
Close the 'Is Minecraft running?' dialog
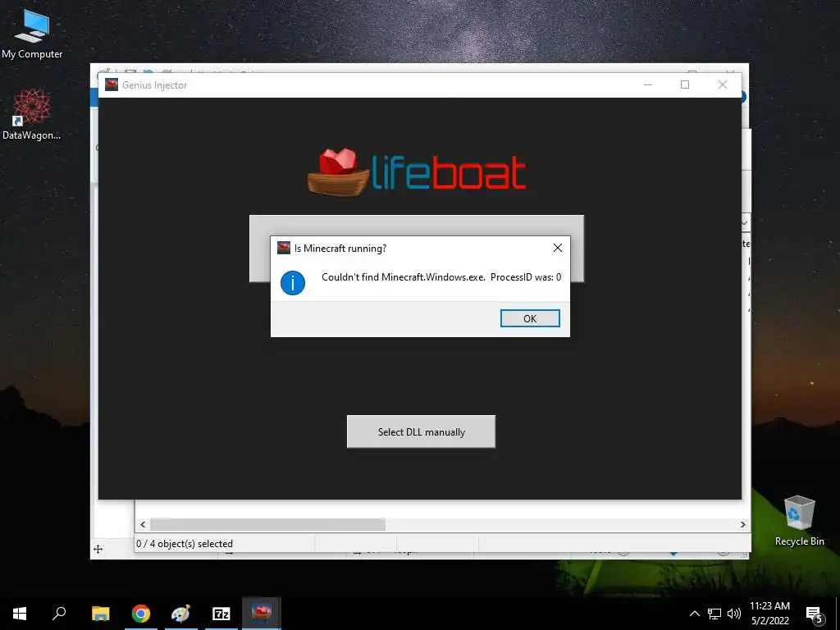tap(558, 248)
